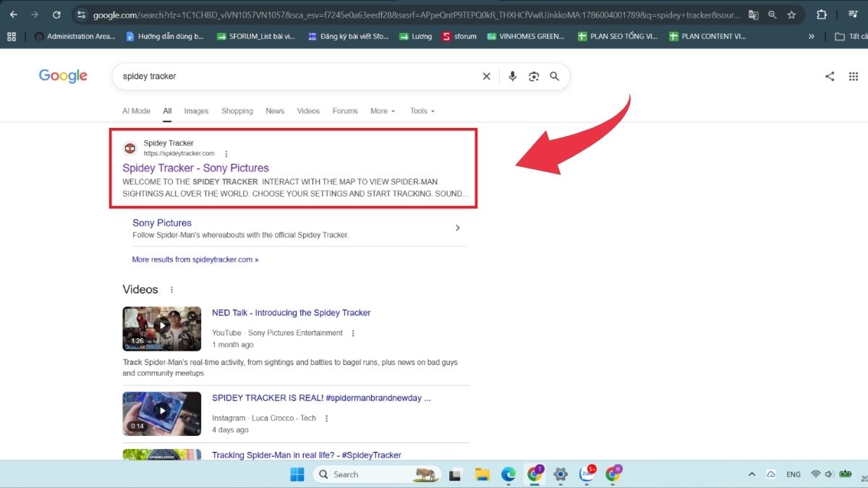868x488 pixels.
Task: Expand the Sony Pictures sitelink chevron
Action: 457,228
